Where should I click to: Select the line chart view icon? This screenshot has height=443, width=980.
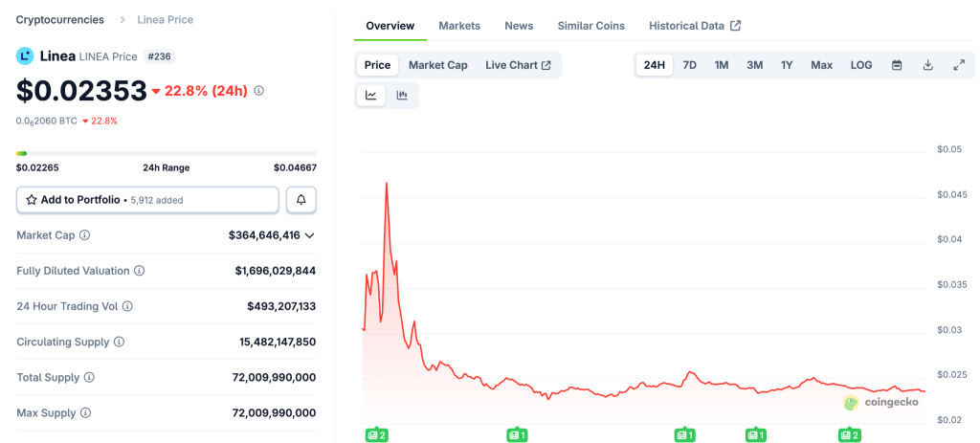click(371, 95)
